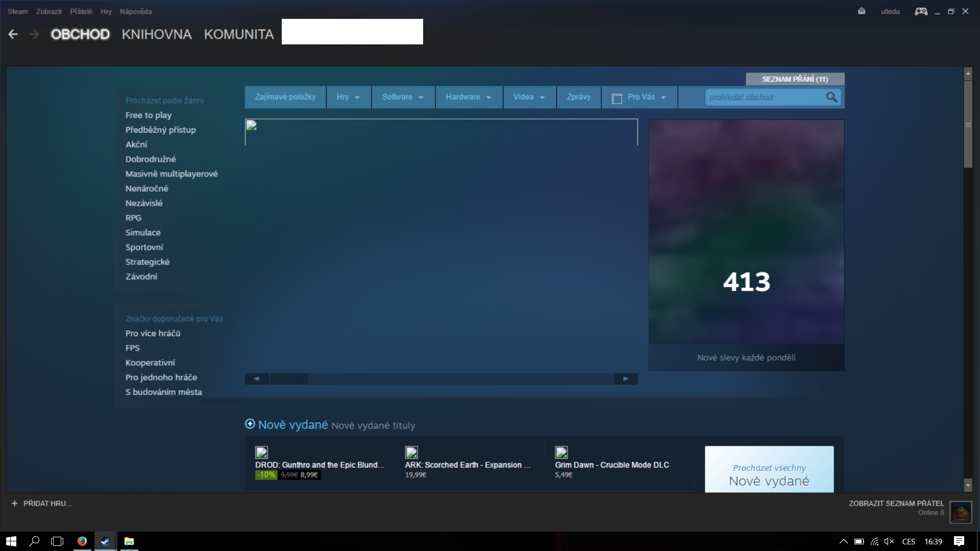The image size is (980, 551).
Task: Click the Přidat hru button
Action: (x=41, y=504)
